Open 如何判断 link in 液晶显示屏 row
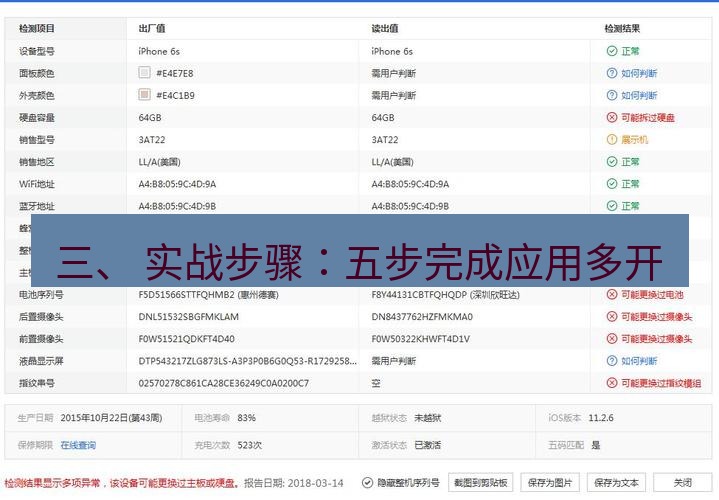The height and width of the screenshot is (500, 719). (x=639, y=361)
